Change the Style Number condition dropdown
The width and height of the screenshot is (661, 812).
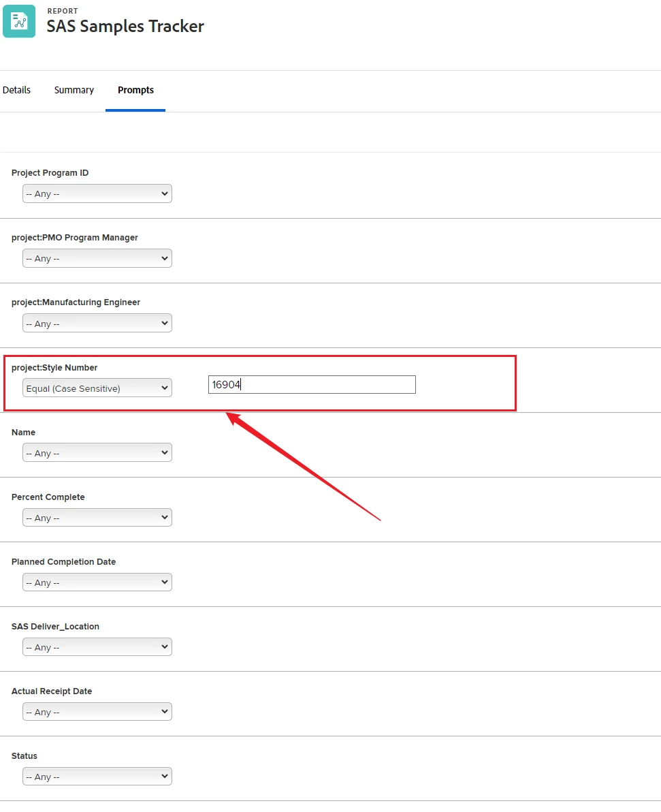coord(97,388)
